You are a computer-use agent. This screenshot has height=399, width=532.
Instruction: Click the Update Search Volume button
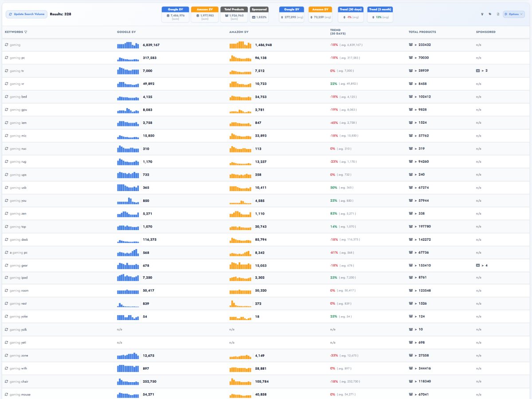[27, 14]
